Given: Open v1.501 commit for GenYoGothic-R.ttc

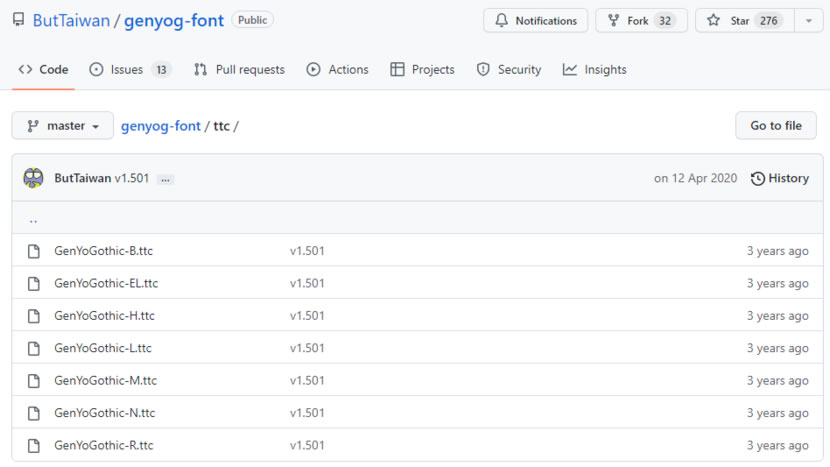Looking at the screenshot, I should pyautogui.click(x=307, y=445).
